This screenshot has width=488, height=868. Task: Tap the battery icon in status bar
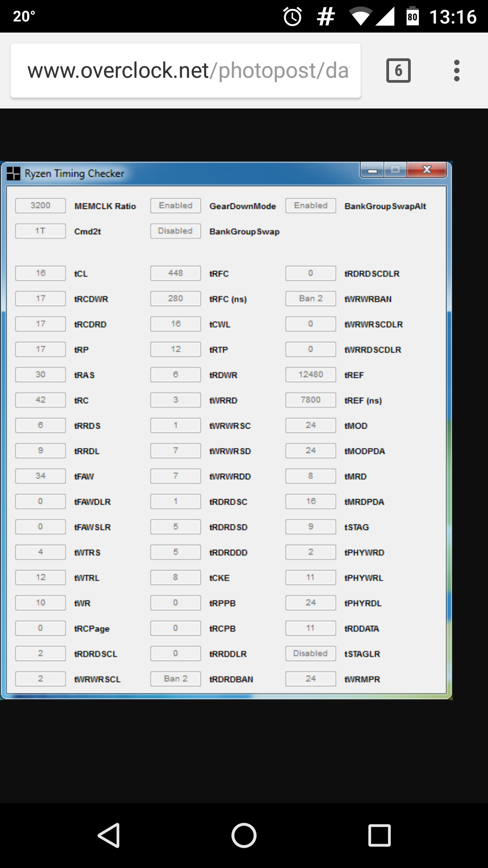point(413,16)
